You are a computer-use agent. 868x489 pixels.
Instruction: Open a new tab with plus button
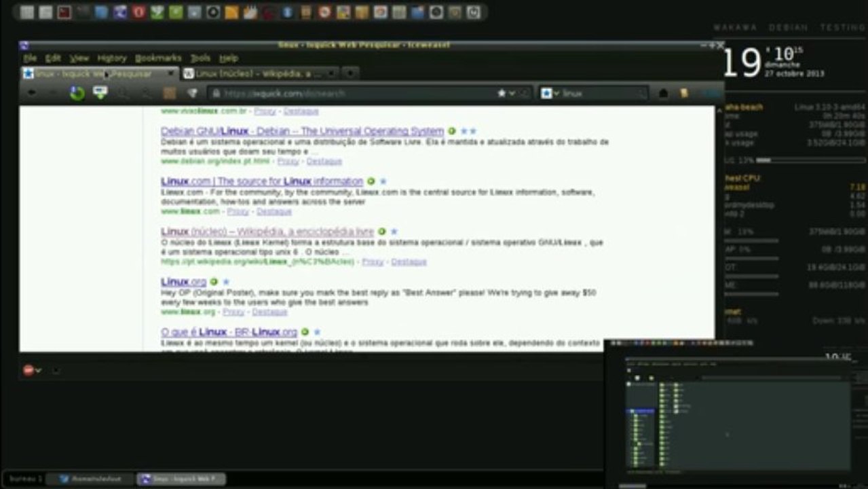pyautogui.click(x=350, y=73)
